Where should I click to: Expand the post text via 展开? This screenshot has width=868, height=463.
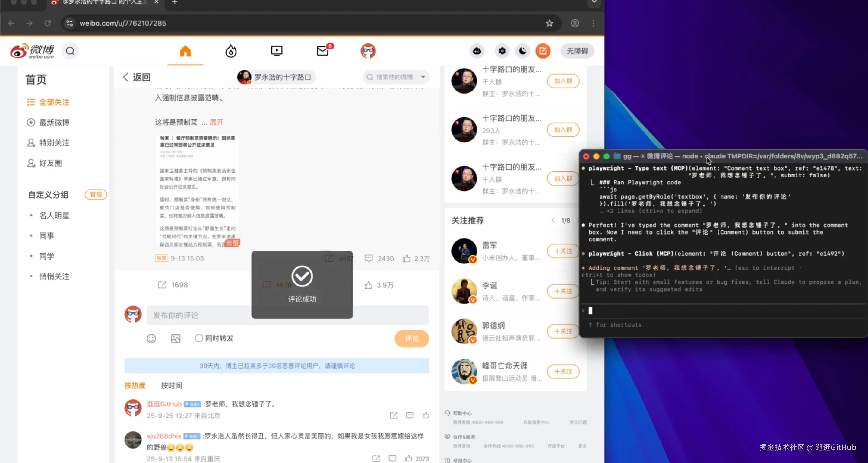[x=216, y=122]
